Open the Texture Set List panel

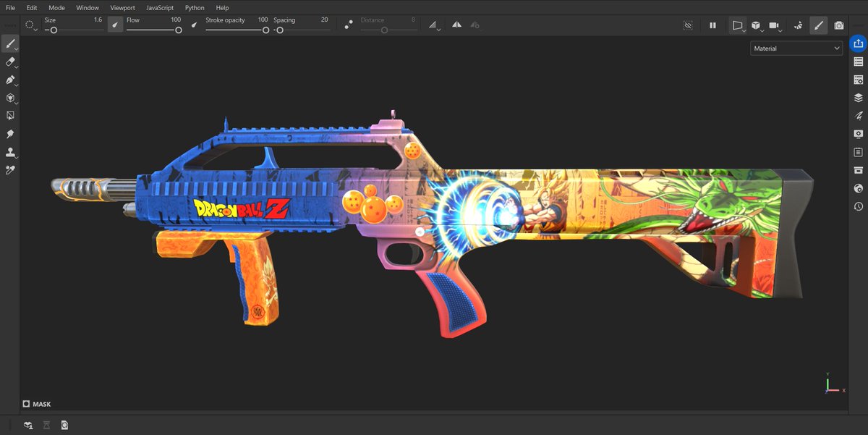pyautogui.click(x=859, y=62)
